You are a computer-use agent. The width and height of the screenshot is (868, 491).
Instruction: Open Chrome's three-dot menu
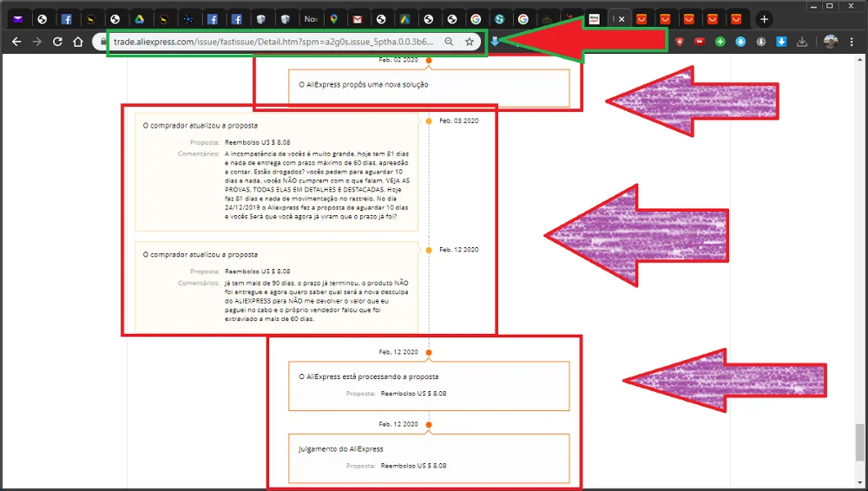pyautogui.click(x=852, y=42)
